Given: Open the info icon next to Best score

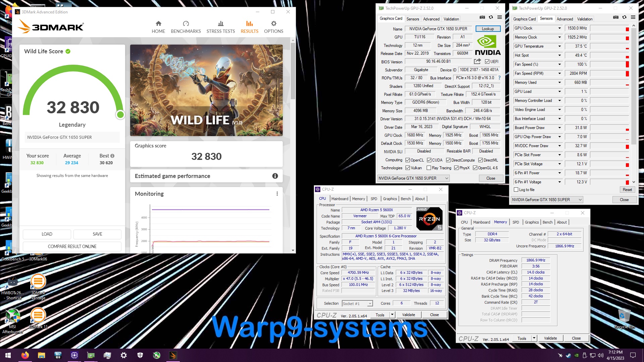Looking at the screenshot, I should (x=112, y=156).
